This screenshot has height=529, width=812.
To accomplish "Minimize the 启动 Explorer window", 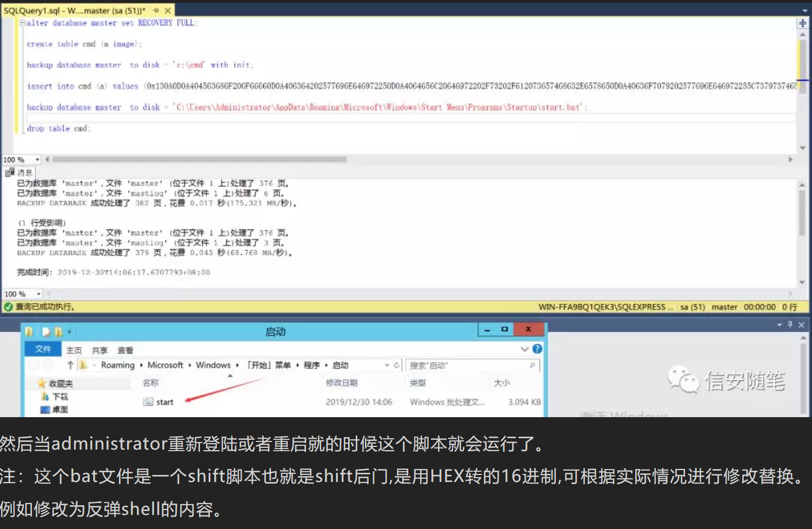I will coord(487,330).
